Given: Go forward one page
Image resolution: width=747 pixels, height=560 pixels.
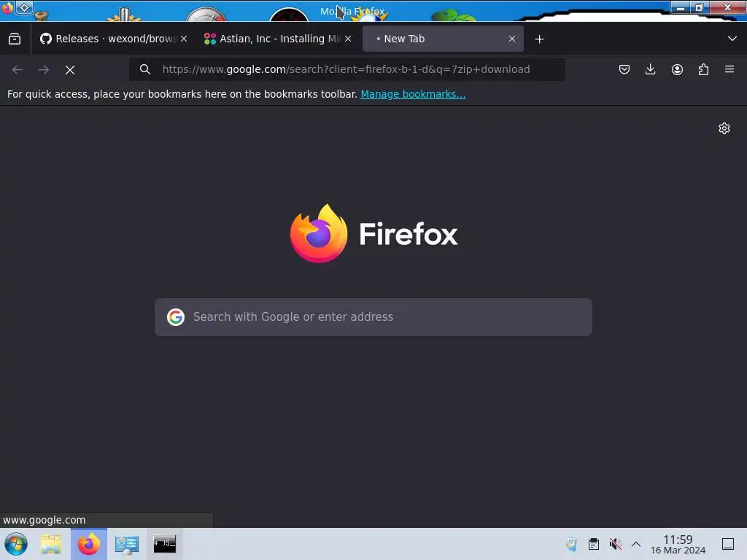Looking at the screenshot, I should pos(44,69).
